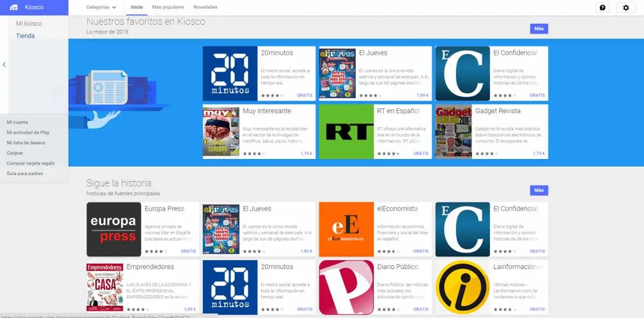The width and height of the screenshot is (644, 318).
Task: Collapse the left sidebar arrow
Action: tap(5, 64)
